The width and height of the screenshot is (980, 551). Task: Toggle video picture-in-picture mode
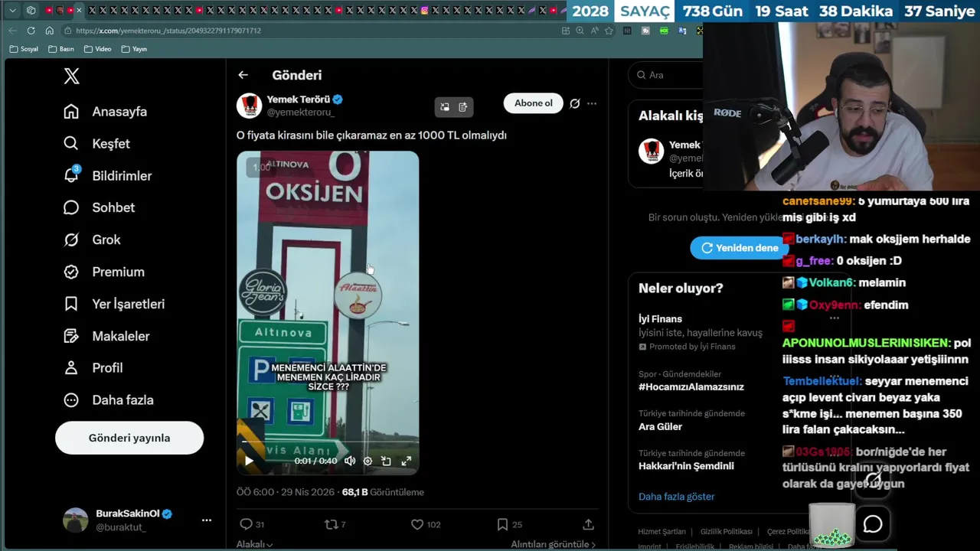tap(386, 461)
